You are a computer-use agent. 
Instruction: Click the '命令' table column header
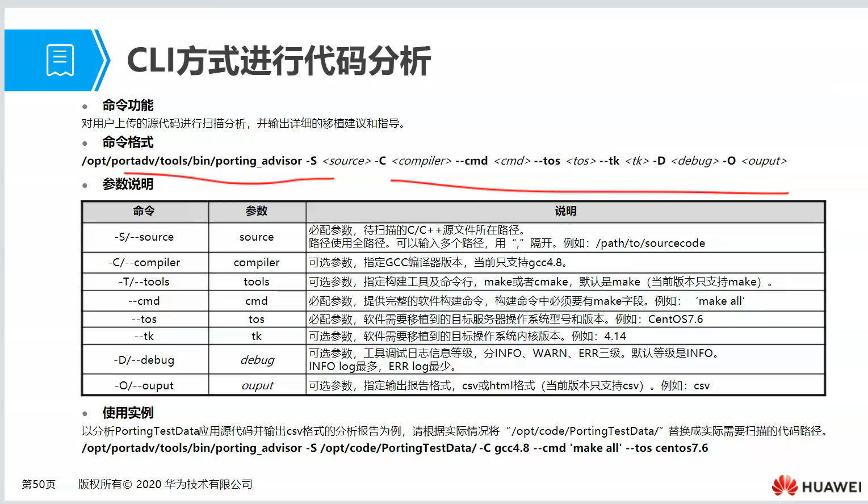click(x=144, y=211)
